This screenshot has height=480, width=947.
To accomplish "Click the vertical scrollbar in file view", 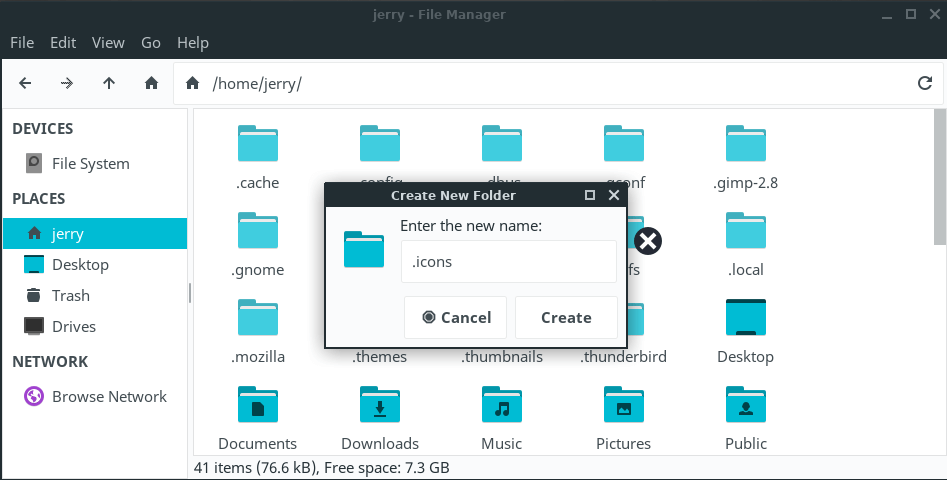I will click(939, 180).
